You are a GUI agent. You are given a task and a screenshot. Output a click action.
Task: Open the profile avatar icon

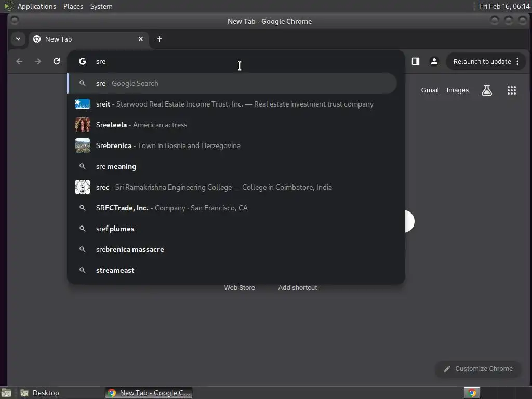[434, 61]
